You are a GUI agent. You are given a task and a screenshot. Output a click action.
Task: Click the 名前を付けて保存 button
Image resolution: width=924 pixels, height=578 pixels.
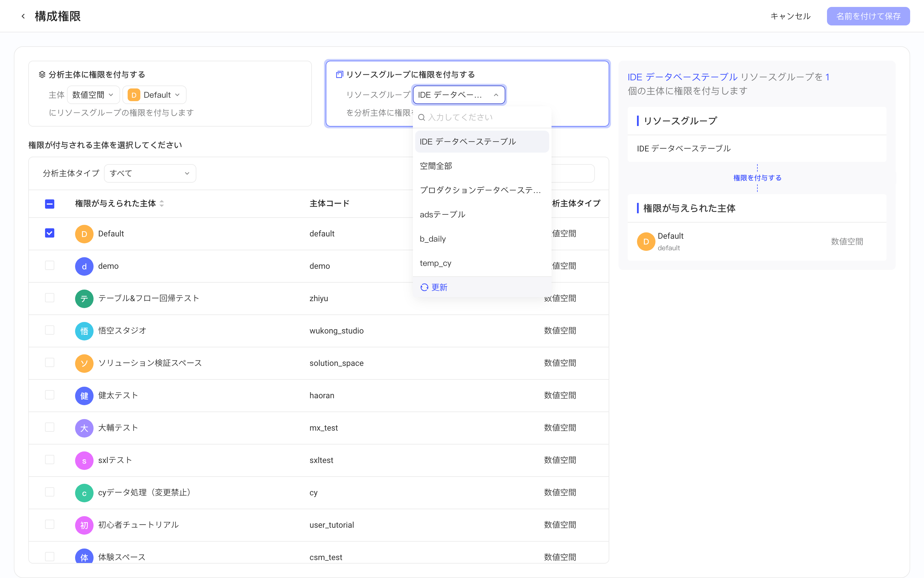click(x=868, y=16)
